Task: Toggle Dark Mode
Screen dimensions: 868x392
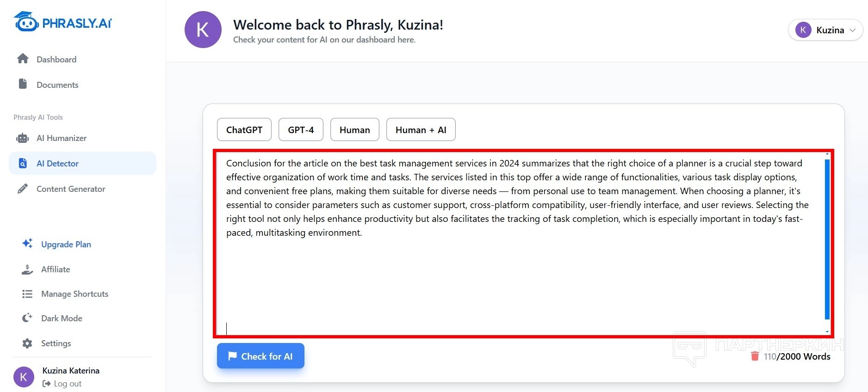Action: [61, 318]
